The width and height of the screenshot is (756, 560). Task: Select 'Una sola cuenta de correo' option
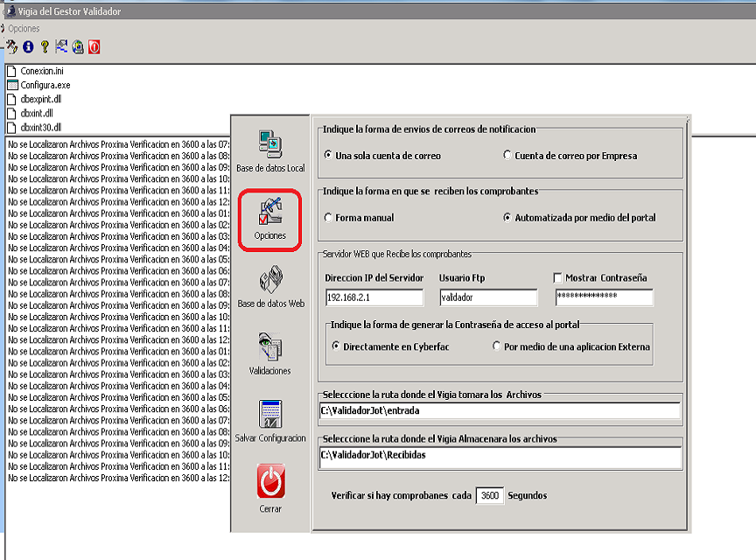tap(329, 156)
